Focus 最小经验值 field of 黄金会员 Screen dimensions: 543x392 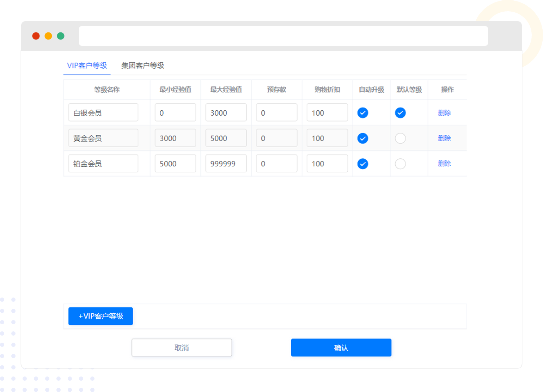point(175,138)
